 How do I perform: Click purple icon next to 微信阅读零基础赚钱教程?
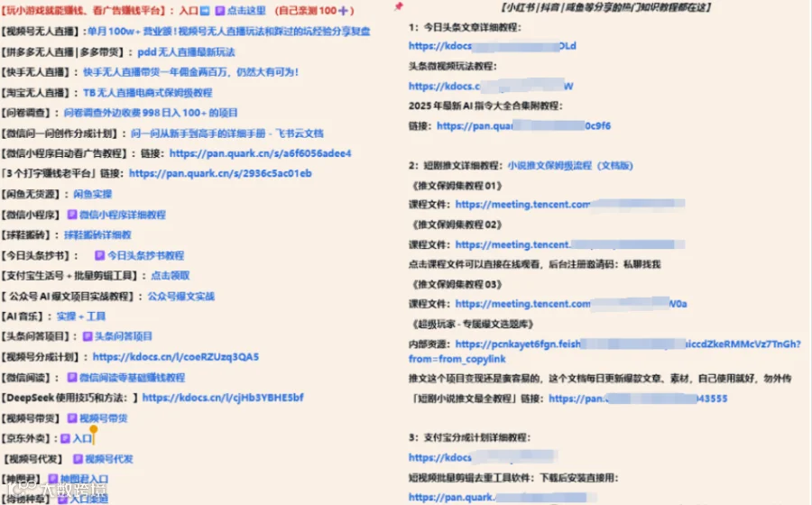pyautogui.click(x=72, y=377)
